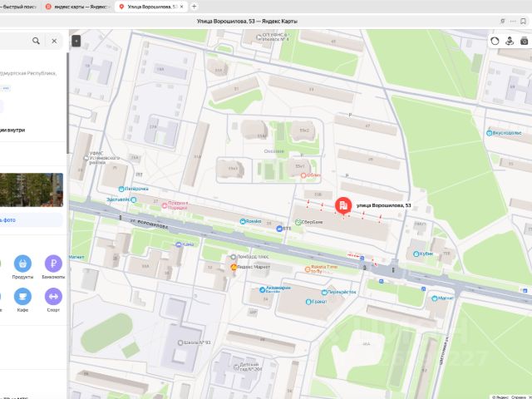Click the crossed-out icon left of the address bar dots

coord(502,21)
